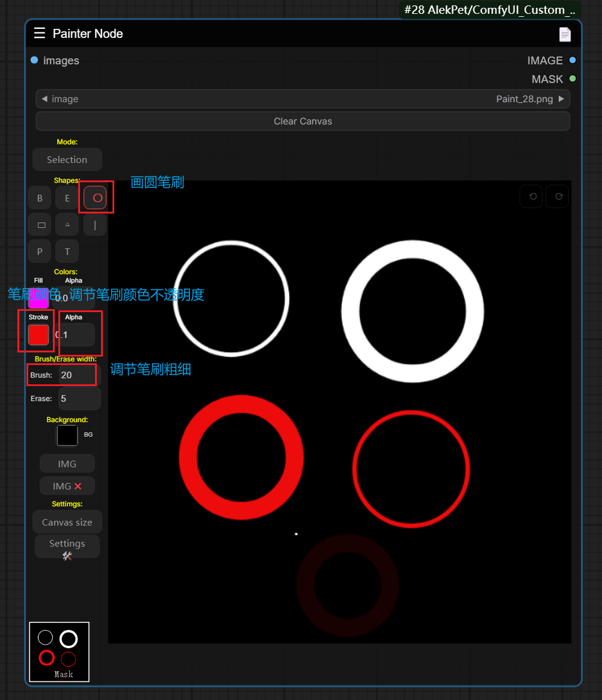Click the Canvas size button
This screenshot has height=700, width=602.
click(67, 522)
